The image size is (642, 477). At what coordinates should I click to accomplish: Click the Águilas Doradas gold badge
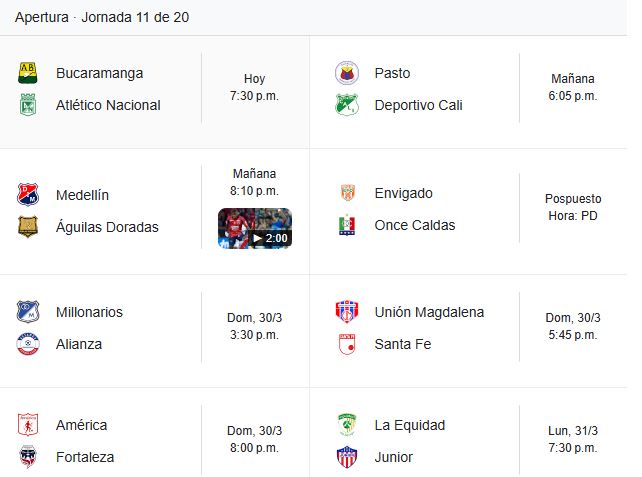tap(28, 226)
